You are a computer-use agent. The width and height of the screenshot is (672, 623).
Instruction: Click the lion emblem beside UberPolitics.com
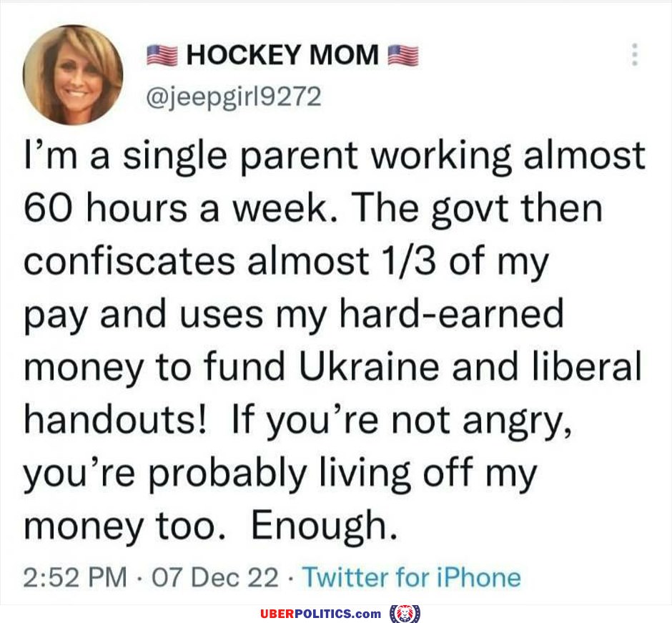tap(404, 614)
